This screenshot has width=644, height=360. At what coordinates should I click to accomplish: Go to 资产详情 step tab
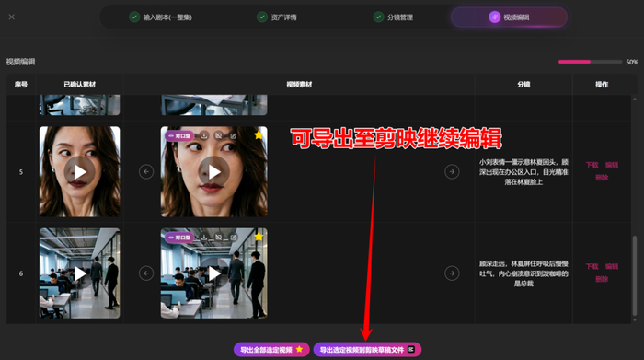[277, 17]
